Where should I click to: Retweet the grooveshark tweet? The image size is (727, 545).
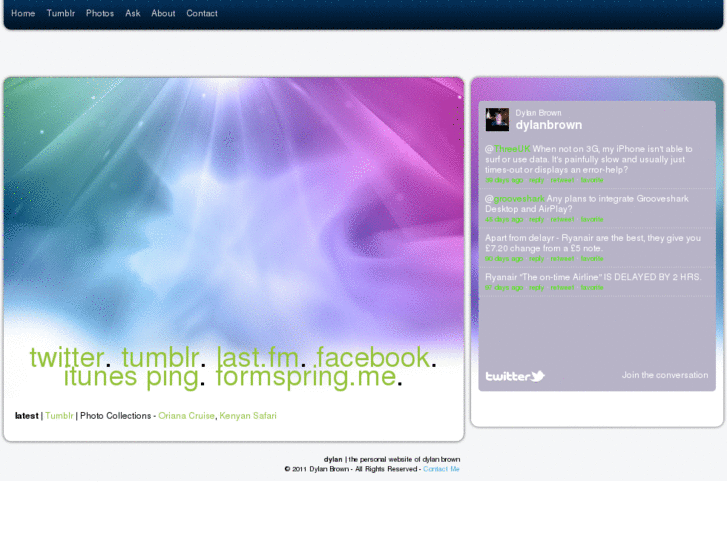click(562, 219)
